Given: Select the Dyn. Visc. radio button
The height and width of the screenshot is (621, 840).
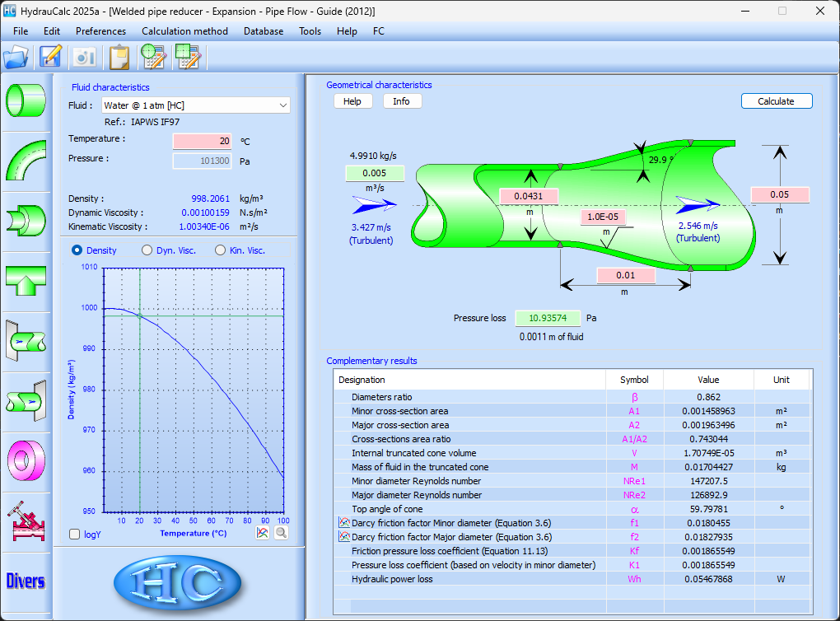Looking at the screenshot, I should tap(147, 250).
